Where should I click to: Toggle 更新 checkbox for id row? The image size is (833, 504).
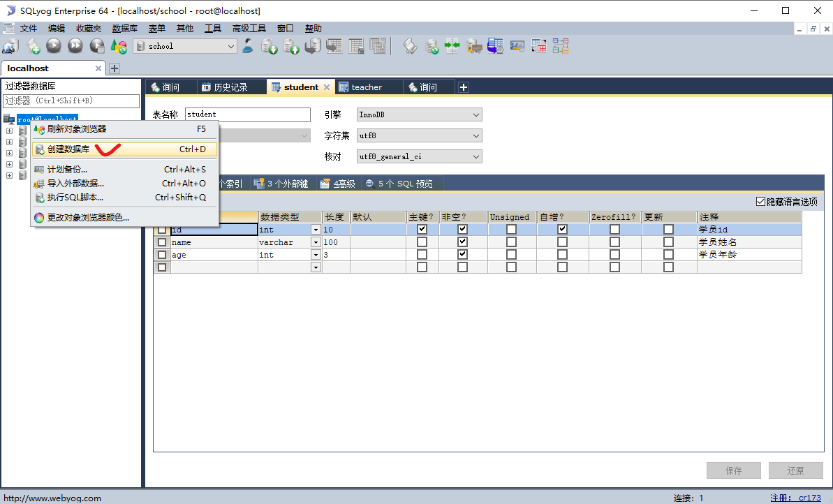(x=668, y=230)
